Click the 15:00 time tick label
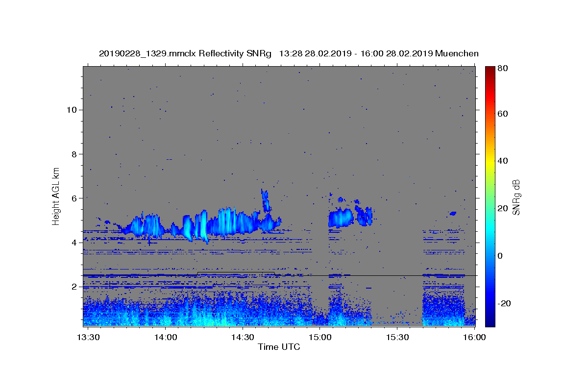588x392 pixels. tap(320, 338)
